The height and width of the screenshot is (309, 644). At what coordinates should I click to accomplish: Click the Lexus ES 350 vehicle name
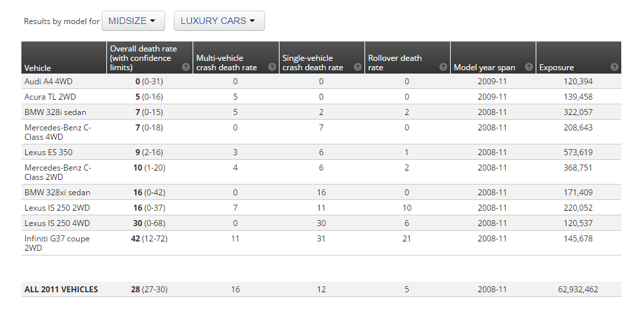coord(48,152)
